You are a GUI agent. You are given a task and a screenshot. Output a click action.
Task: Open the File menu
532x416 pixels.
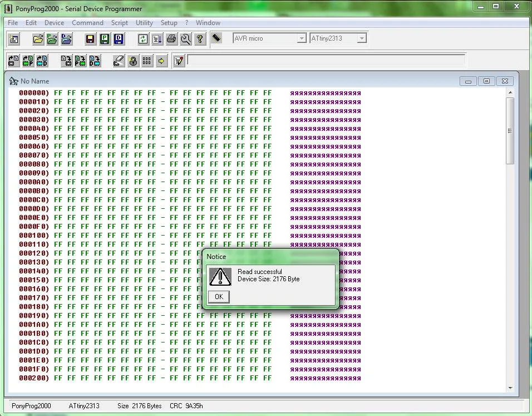(x=13, y=23)
